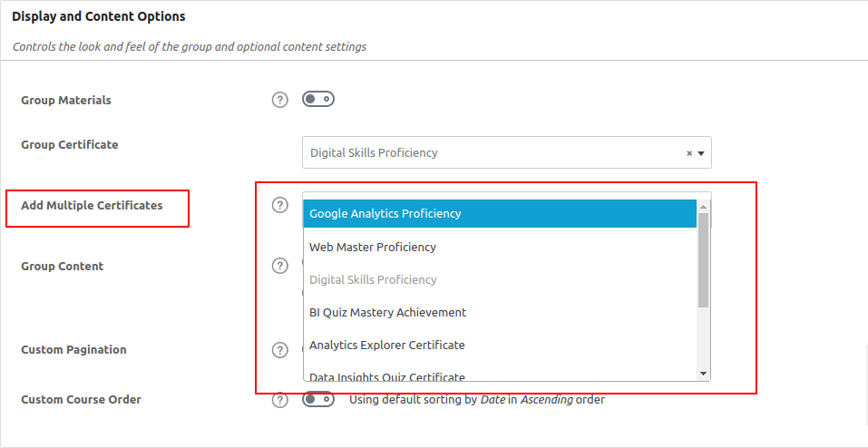This screenshot has height=448, width=868.
Task: Expand the Group Certificate dropdown arrow
Action: [701, 153]
